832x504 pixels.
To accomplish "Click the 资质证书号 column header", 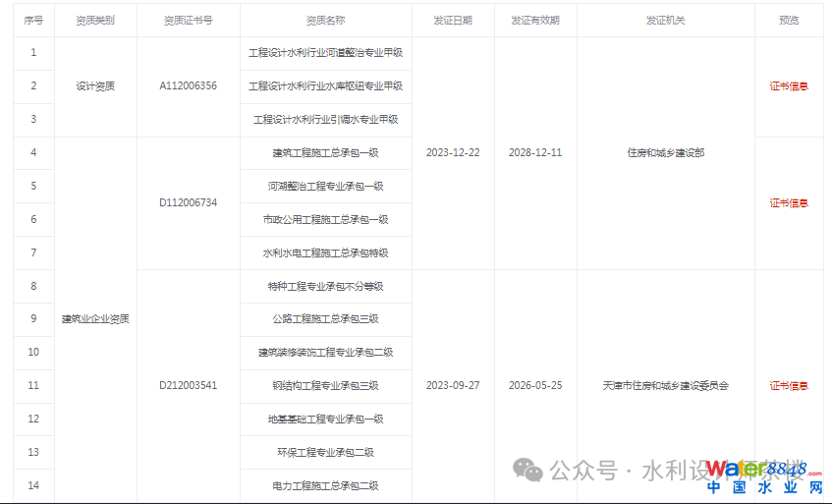I will 188,20.
